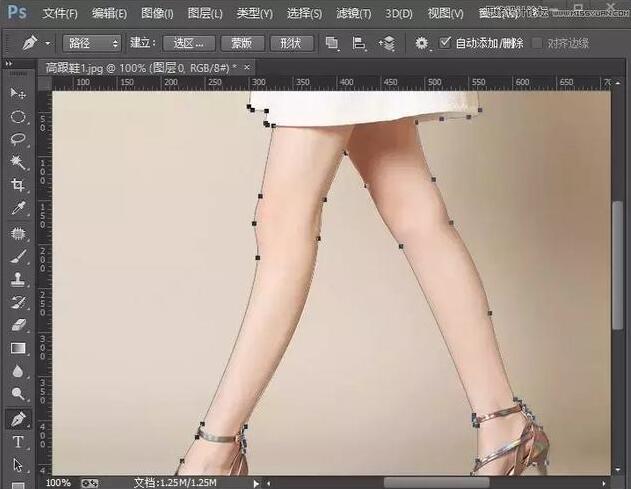Viewport: 631px width, 489px height.
Task: Open the Pen tool preset picker arrow
Action: point(48,43)
